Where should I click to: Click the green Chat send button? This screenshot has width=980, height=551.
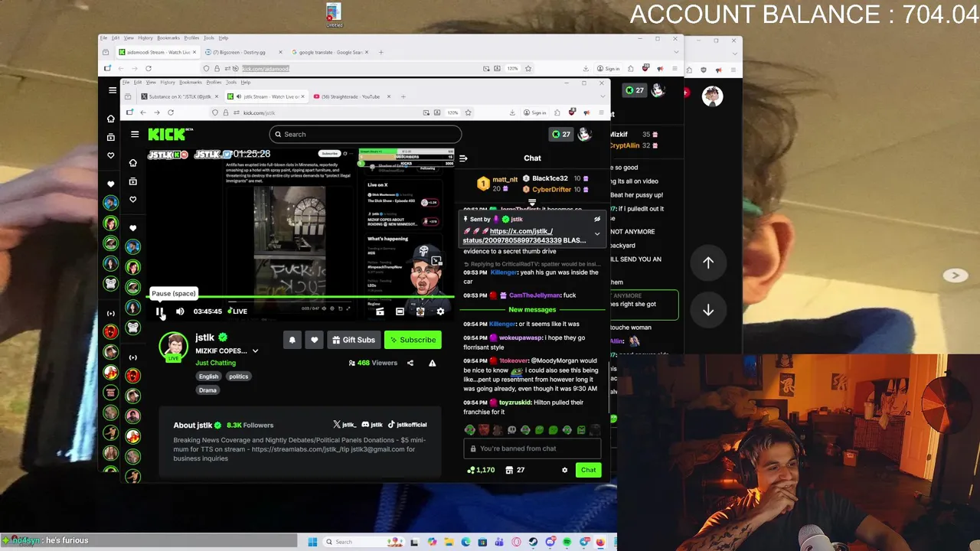pos(588,470)
